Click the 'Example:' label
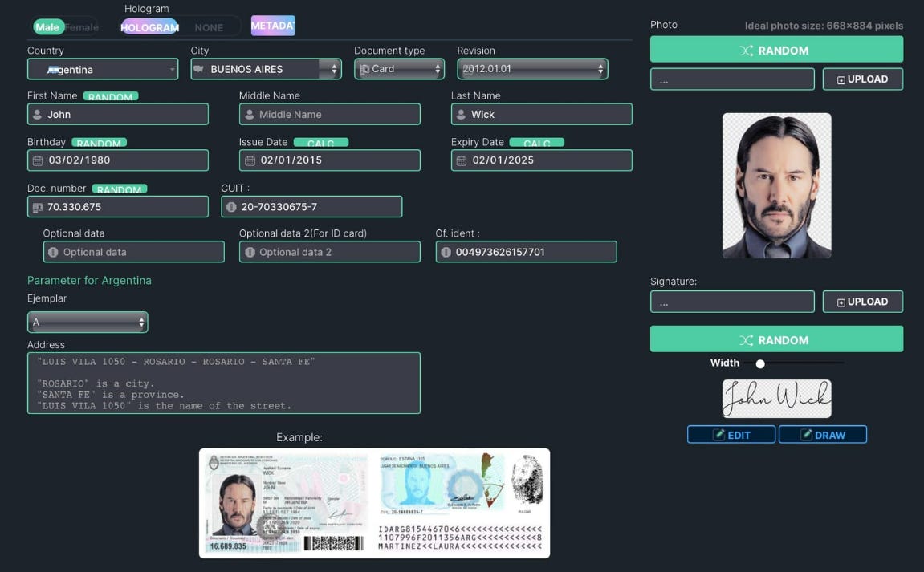This screenshot has height=572, width=924. [299, 438]
